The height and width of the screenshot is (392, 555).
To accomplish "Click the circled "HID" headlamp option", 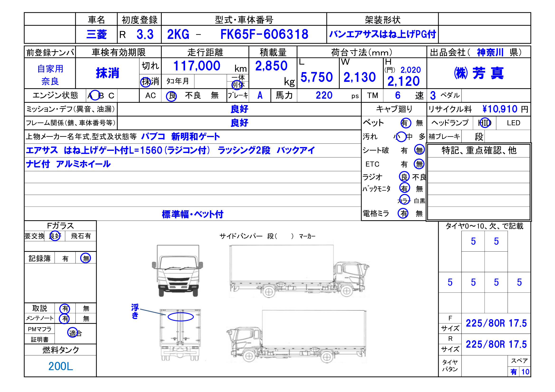I will click(x=485, y=123).
